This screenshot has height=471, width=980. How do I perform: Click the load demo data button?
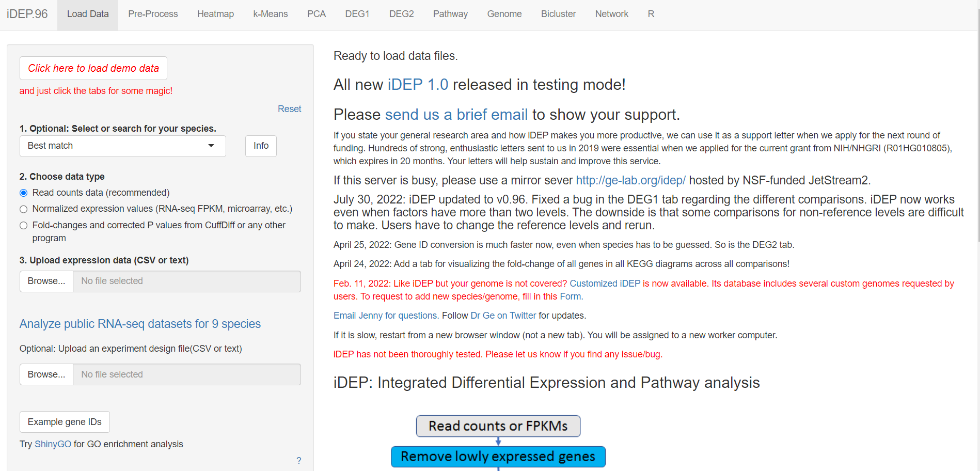[x=93, y=68]
